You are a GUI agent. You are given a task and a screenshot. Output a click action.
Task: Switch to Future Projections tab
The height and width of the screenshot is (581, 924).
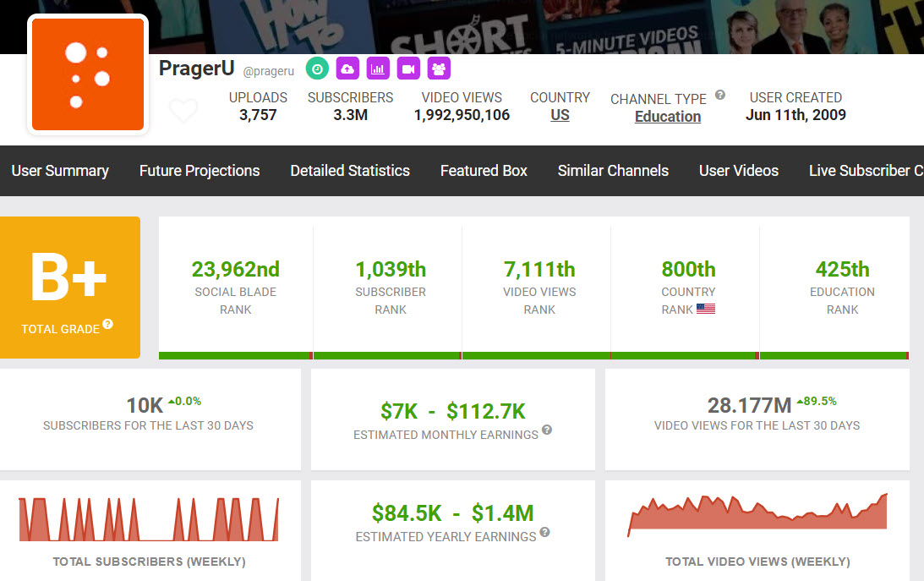point(200,171)
